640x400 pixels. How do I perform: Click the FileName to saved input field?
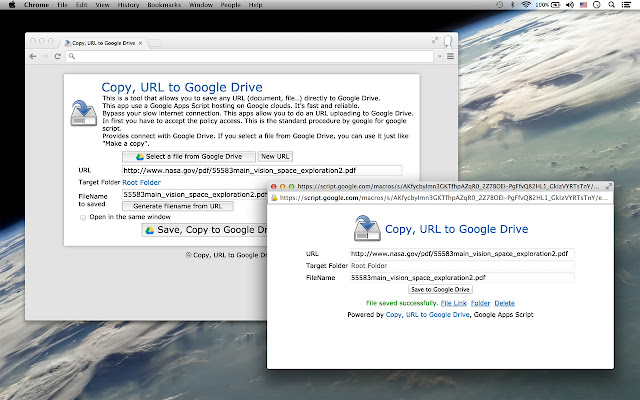click(x=194, y=195)
